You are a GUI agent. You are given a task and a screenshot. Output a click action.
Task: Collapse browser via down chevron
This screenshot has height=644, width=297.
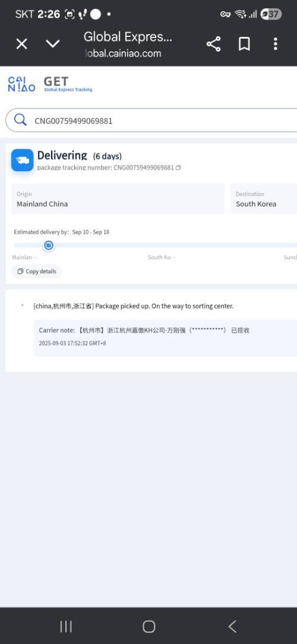(52, 43)
